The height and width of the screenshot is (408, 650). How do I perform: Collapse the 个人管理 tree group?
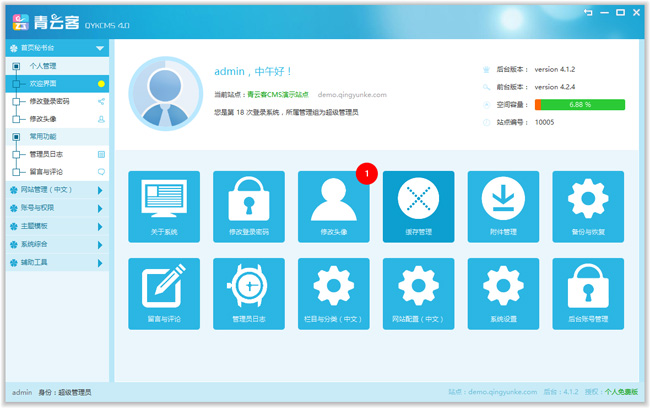16,66
